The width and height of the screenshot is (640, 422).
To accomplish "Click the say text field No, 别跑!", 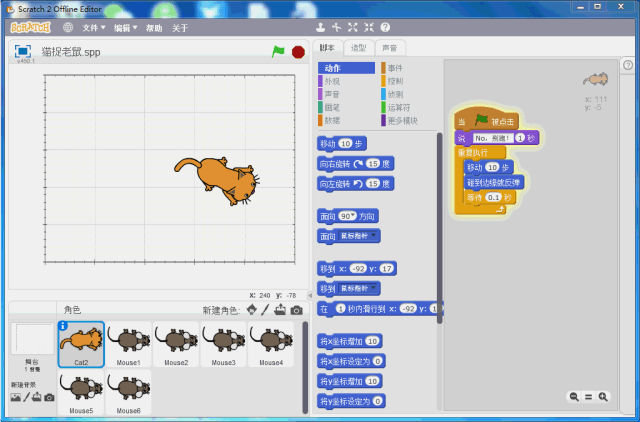I will click(492, 138).
